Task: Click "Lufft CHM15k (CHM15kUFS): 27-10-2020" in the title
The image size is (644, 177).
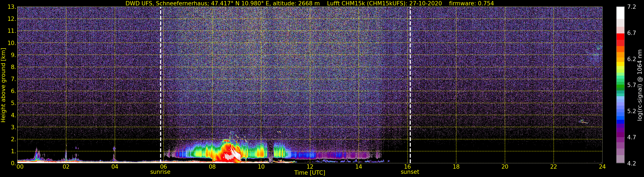Action: [x=385, y=3]
